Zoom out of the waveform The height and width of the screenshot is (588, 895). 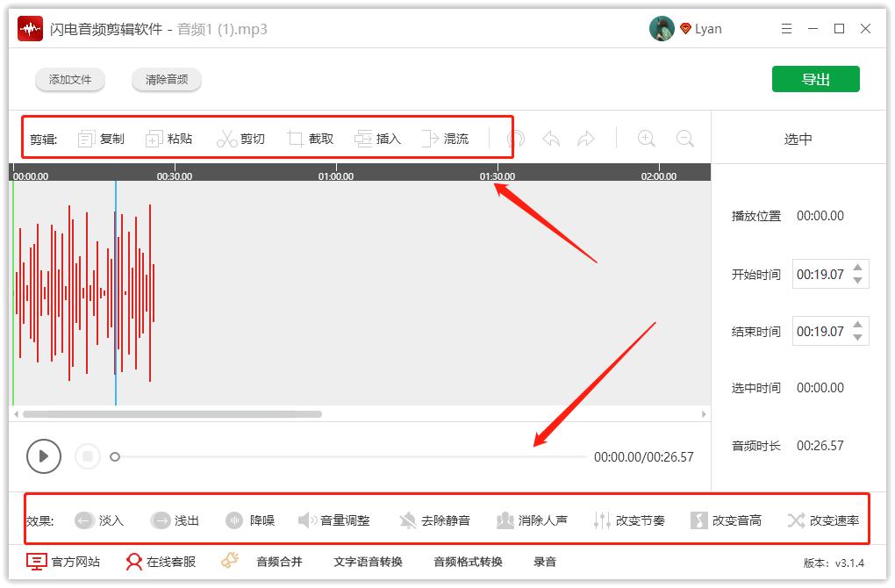coord(685,139)
